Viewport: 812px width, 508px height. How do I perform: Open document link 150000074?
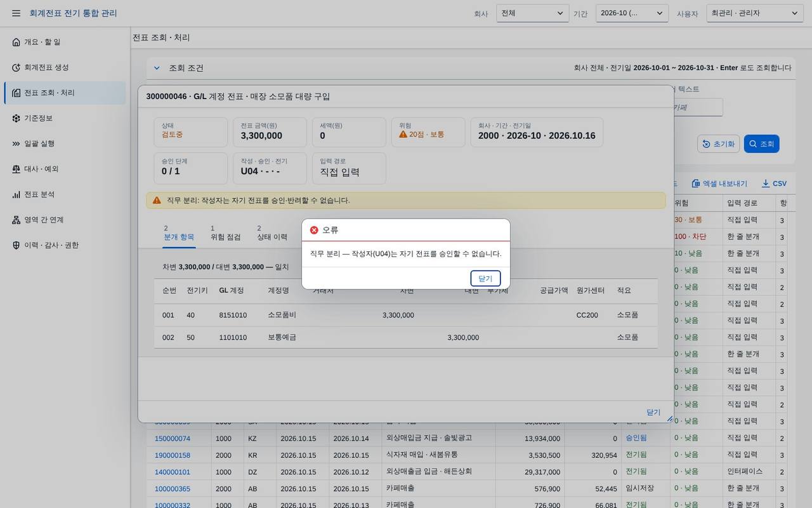click(x=173, y=438)
